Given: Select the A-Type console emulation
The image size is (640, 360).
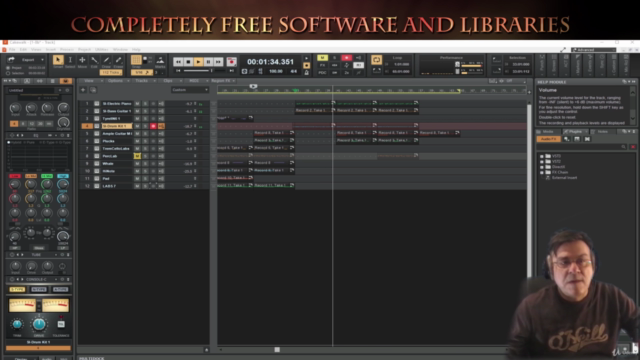Looking at the screenshot, I should click(x=60, y=289).
